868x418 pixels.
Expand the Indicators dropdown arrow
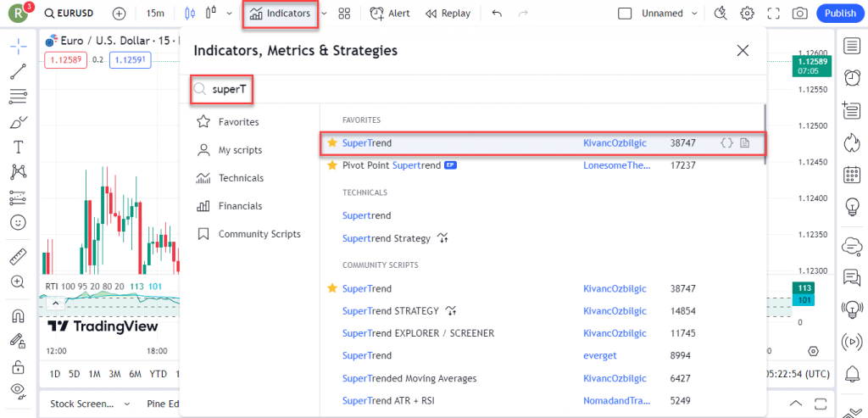pos(323,14)
